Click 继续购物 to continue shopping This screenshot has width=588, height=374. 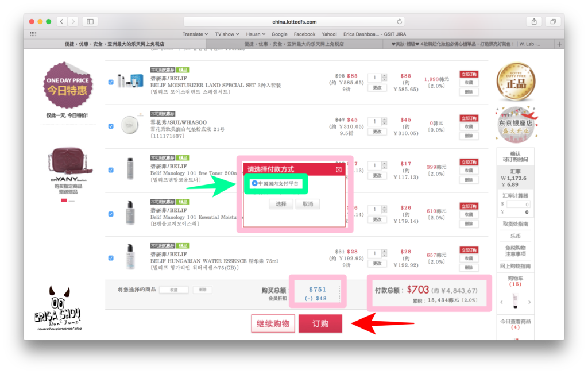[x=273, y=324]
